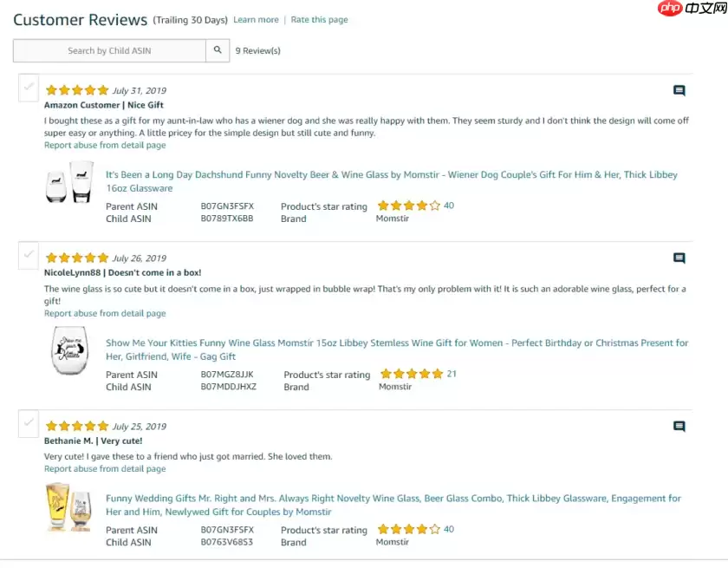This screenshot has height=568, width=728.
Task: Open comment icon on July 26 review
Action: (679, 258)
